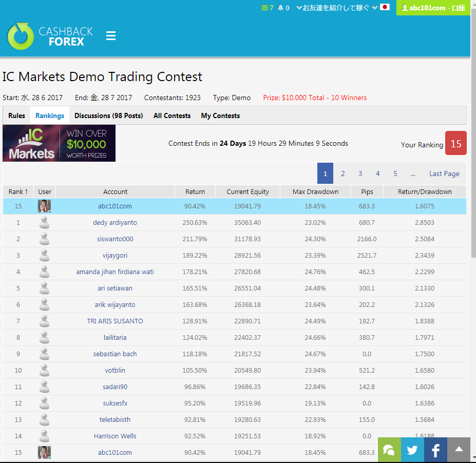The width and height of the screenshot is (476, 463).
Task: Switch to the Rules tab
Action: click(17, 115)
